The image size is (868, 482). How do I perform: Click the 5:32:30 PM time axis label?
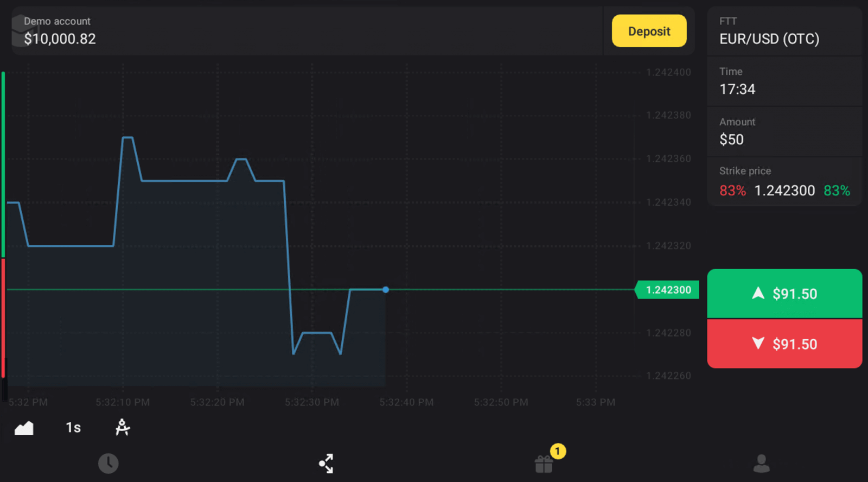click(312, 402)
